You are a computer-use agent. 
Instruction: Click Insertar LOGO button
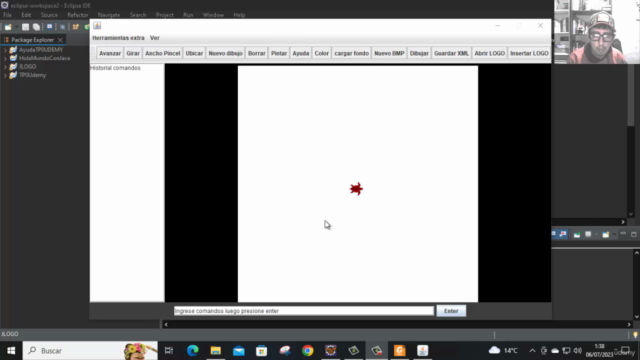529,53
